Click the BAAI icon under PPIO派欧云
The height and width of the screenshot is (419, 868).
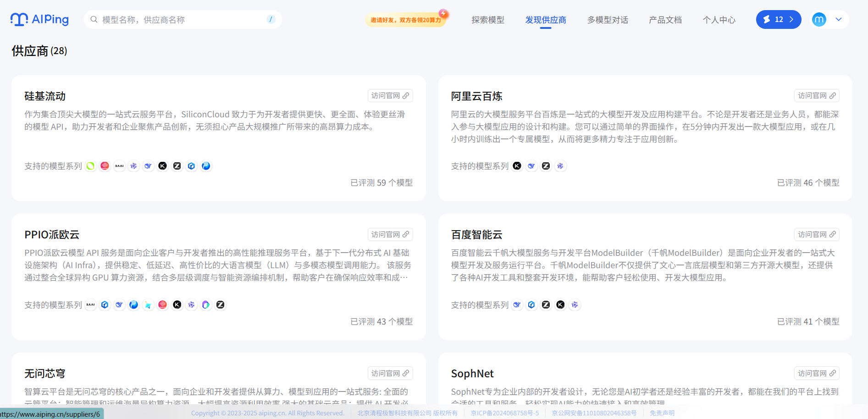coord(91,305)
